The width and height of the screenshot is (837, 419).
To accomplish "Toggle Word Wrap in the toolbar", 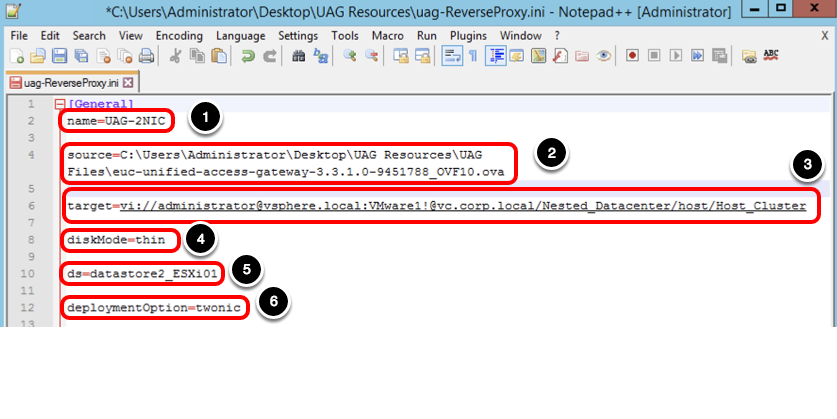I will [452, 56].
